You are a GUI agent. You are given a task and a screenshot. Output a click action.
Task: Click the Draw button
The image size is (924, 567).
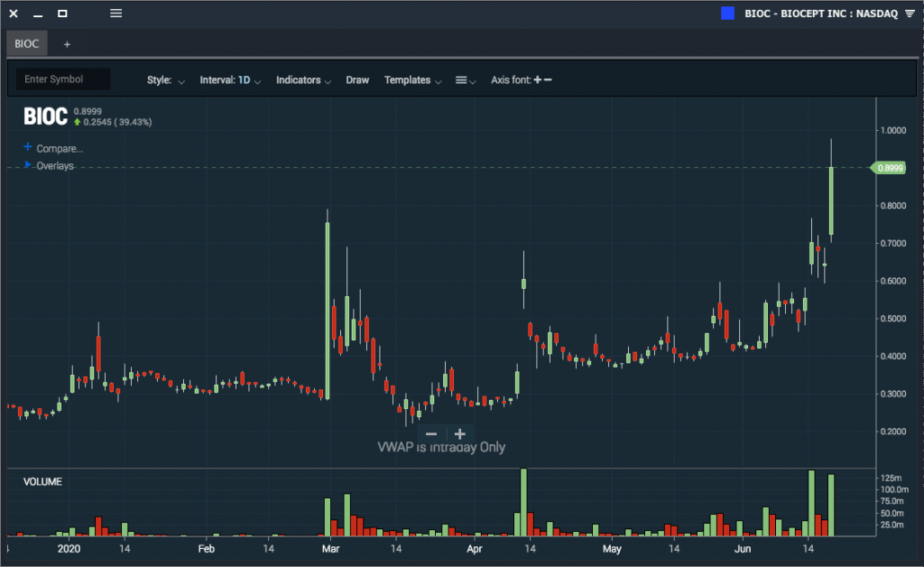(357, 79)
